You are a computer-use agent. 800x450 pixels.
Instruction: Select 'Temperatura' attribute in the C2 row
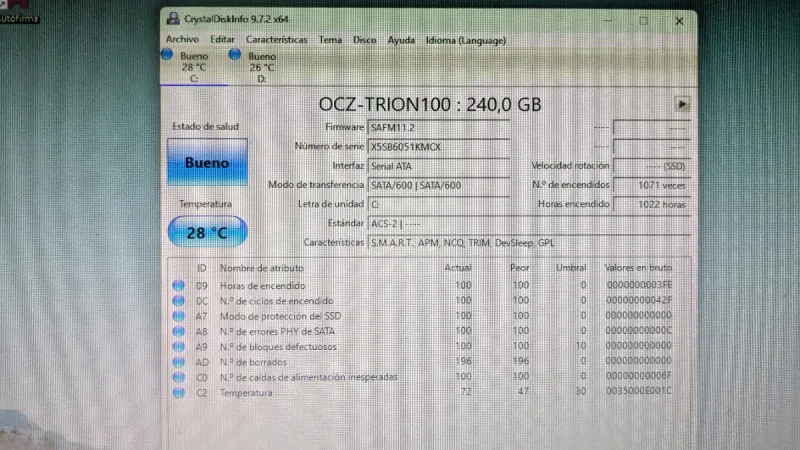point(246,393)
